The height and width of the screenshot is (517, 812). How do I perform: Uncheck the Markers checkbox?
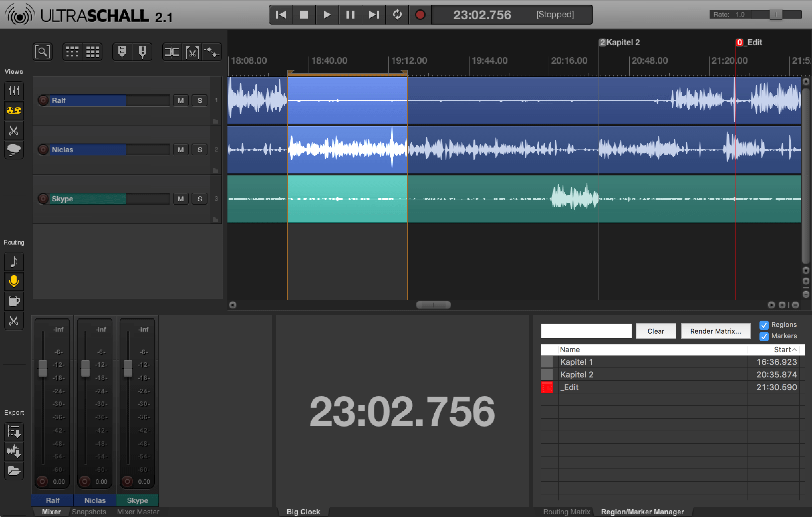764,336
